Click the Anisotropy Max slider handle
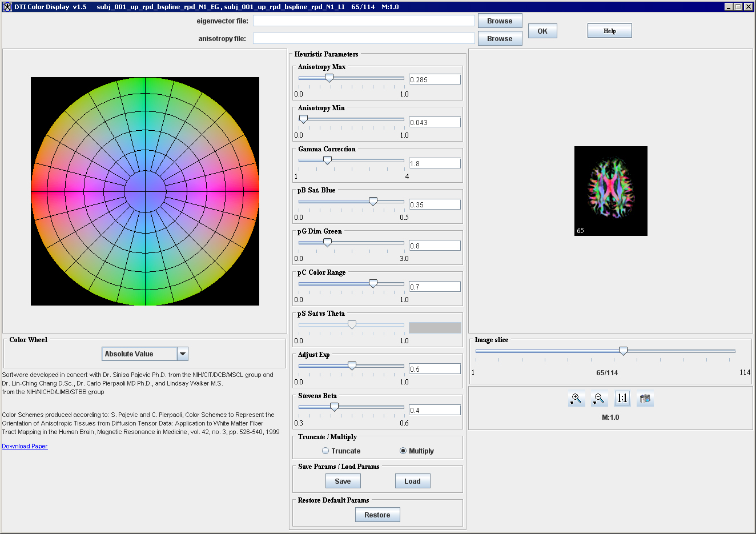Viewport: 756px width, 534px height. tap(329, 78)
